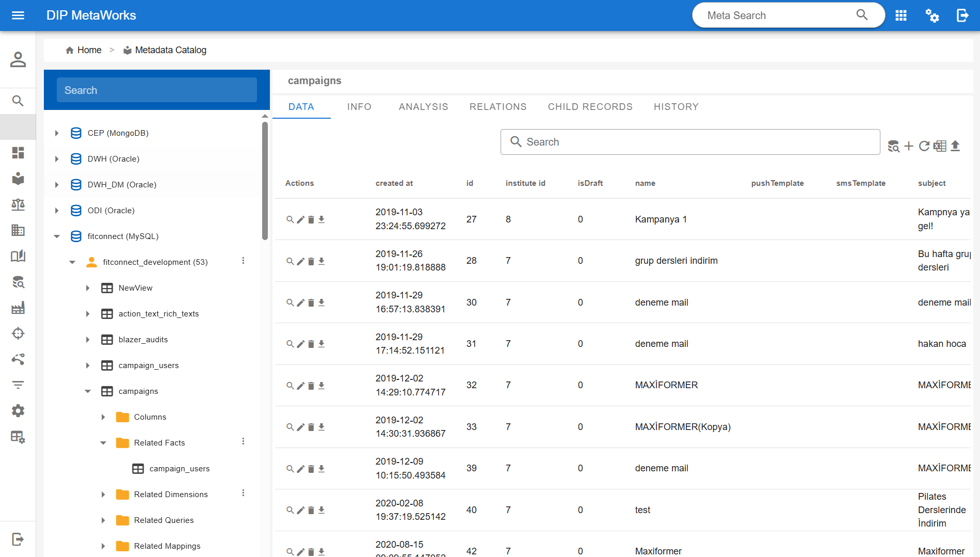Select action_text_rich_texts table
Viewport: 980px width, 557px height.
(158, 314)
